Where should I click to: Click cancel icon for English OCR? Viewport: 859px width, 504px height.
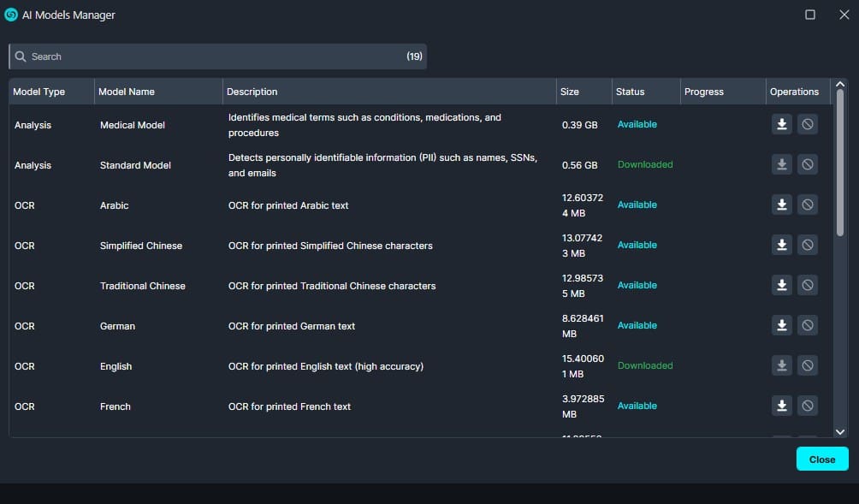807,365
